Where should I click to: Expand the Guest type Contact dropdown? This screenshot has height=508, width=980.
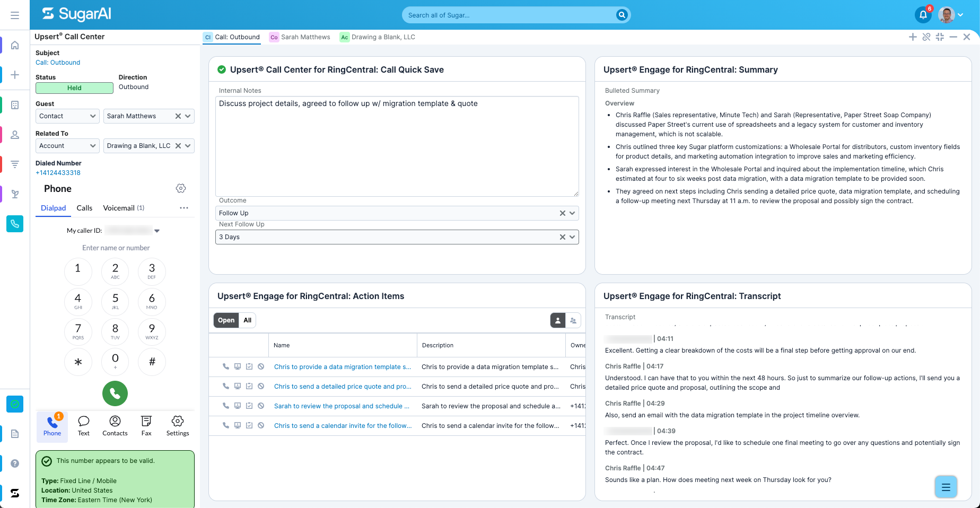pos(67,116)
